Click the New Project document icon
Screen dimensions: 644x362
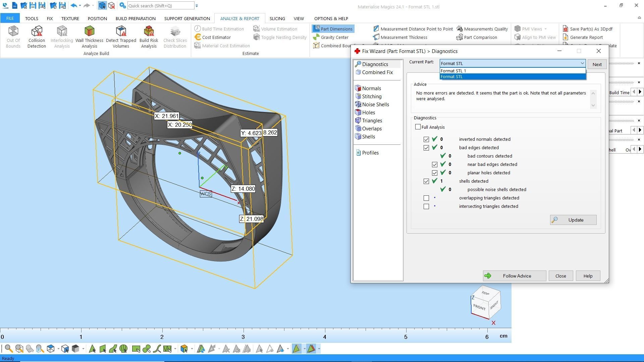point(14,5)
